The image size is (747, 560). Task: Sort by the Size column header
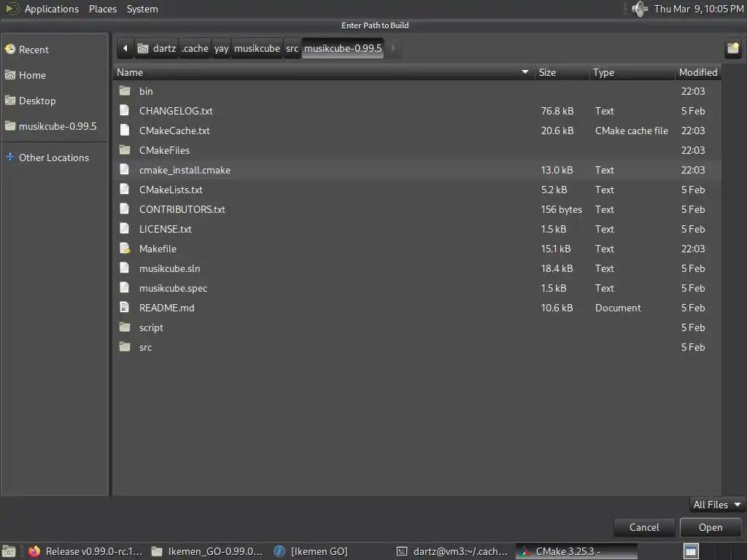[x=561, y=72]
